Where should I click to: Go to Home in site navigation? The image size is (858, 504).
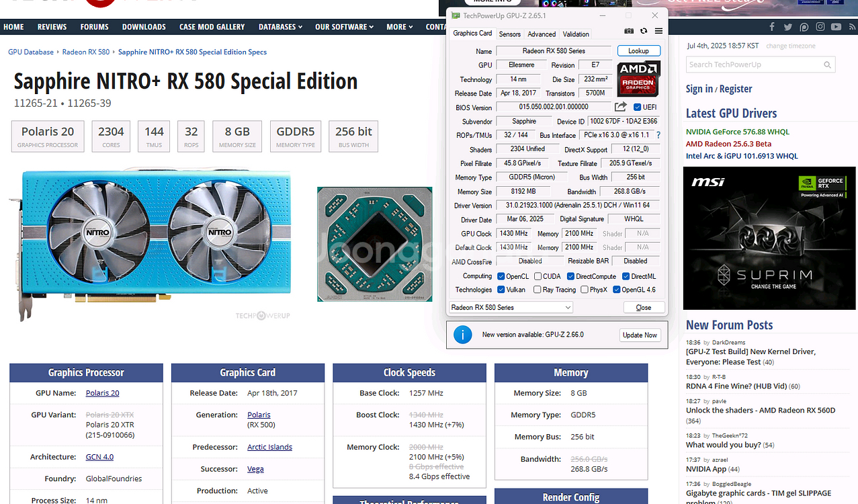(x=13, y=27)
